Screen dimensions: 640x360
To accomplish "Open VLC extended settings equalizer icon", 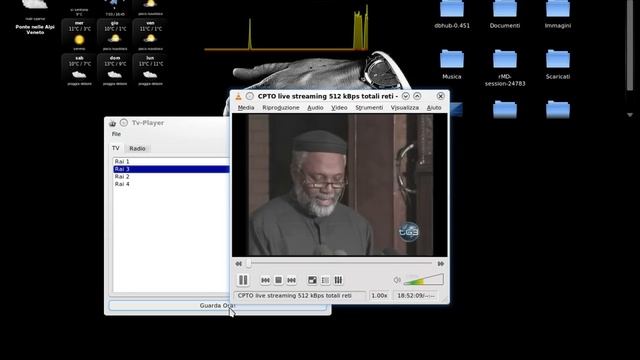I will 338,280.
